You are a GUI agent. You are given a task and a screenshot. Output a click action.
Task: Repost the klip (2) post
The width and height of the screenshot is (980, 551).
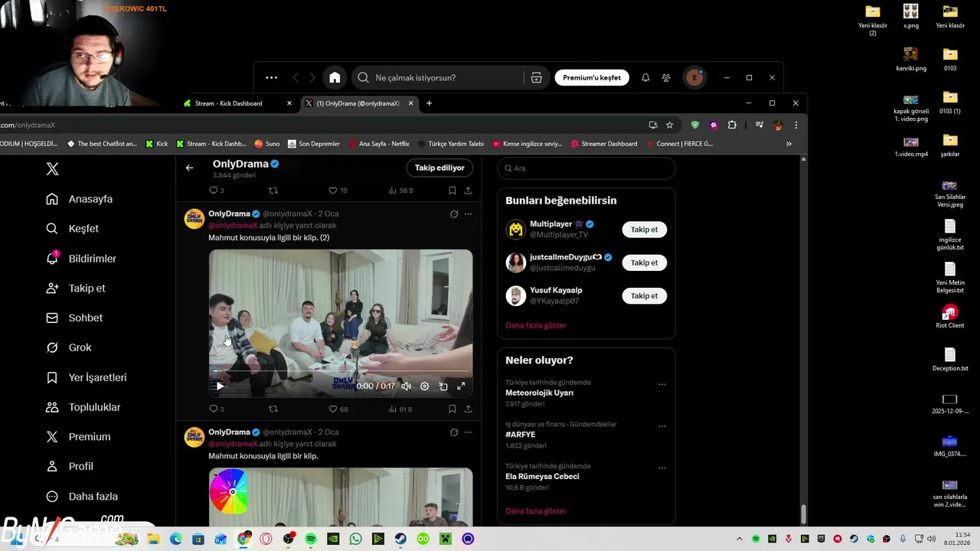pyautogui.click(x=273, y=409)
